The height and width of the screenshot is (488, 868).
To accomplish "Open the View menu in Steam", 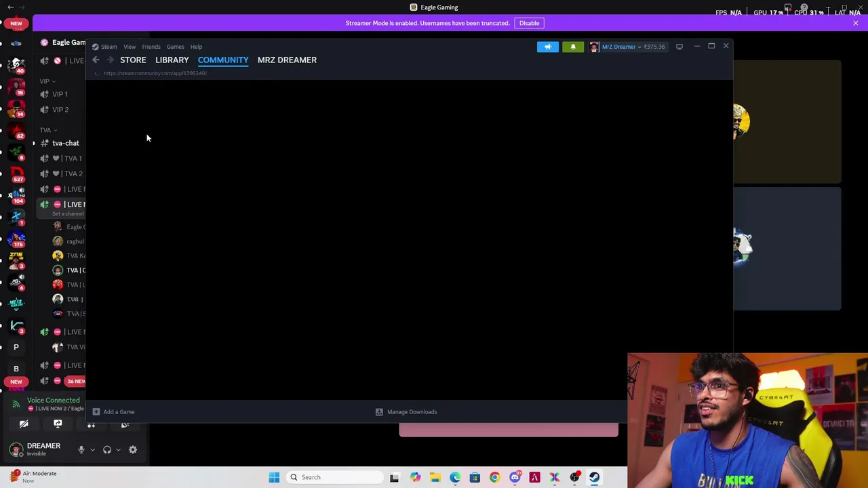I will tap(129, 47).
